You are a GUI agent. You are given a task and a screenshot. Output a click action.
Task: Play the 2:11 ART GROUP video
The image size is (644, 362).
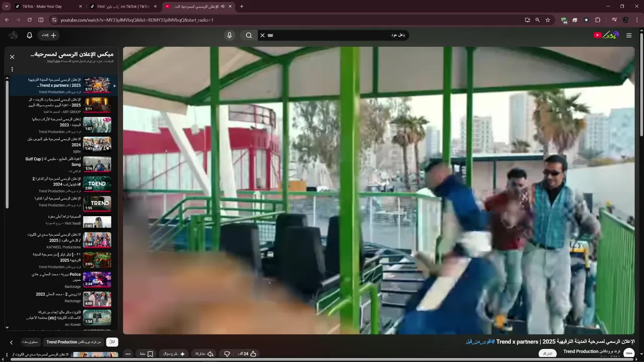[x=97, y=105]
